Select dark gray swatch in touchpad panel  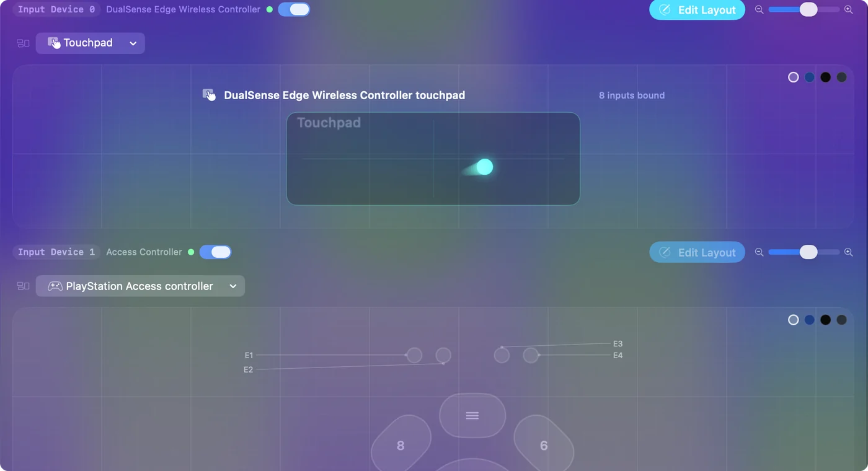841,77
